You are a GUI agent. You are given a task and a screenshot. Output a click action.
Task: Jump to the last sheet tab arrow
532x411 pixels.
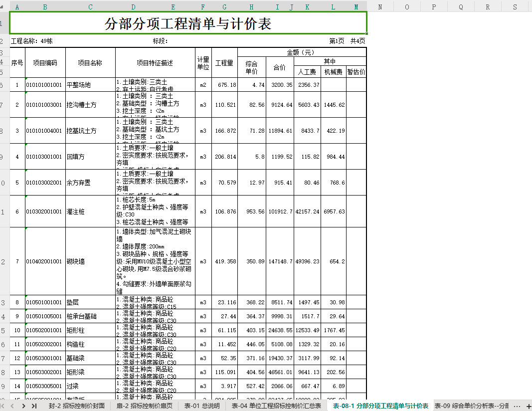point(34,406)
